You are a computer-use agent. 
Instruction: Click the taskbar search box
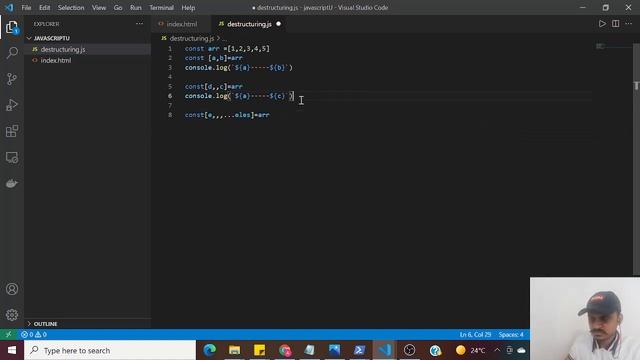coord(110,350)
